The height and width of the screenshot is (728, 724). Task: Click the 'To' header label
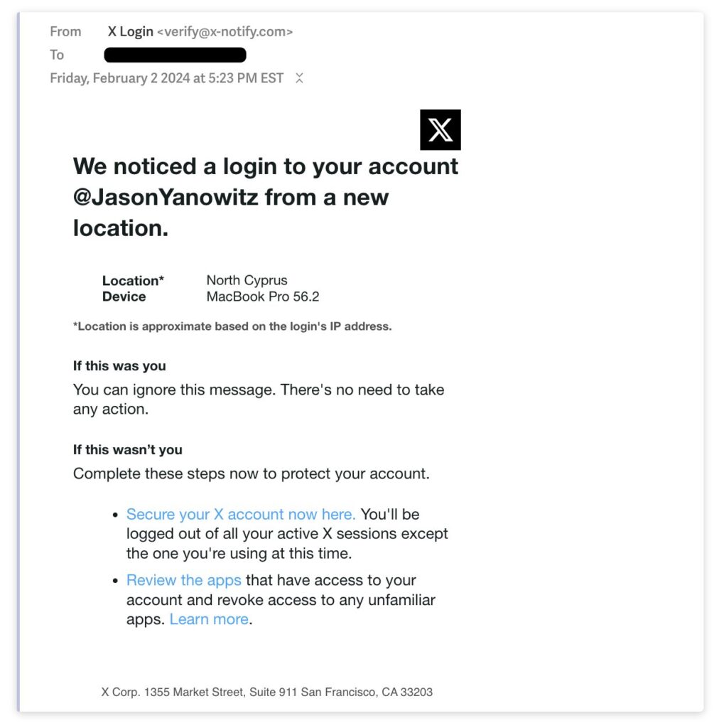tap(57, 55)
